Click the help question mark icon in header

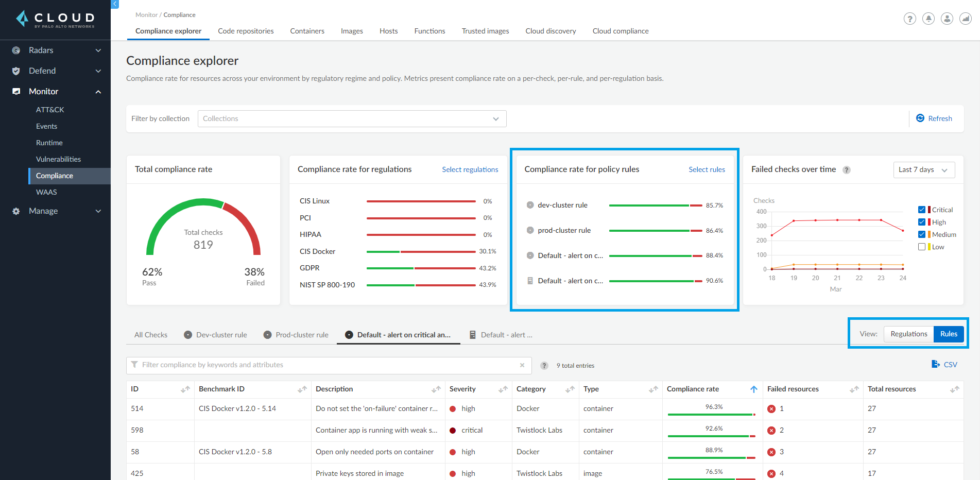(910, 19)
